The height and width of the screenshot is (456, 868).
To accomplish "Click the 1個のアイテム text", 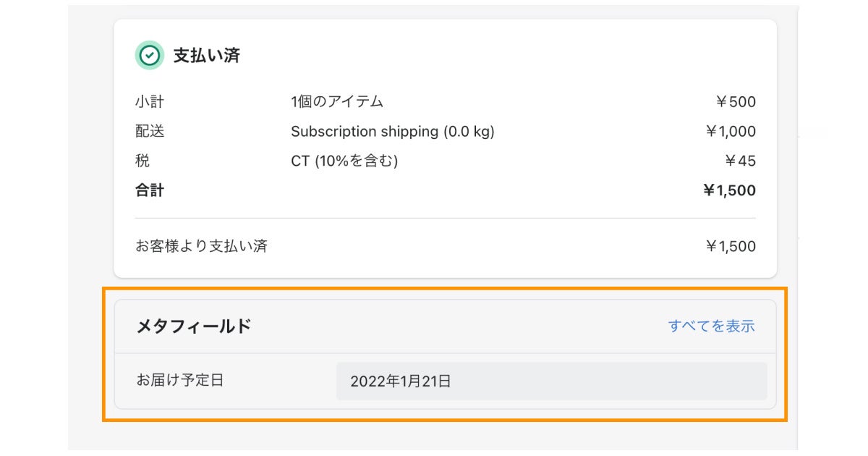I will coord(337,101).
